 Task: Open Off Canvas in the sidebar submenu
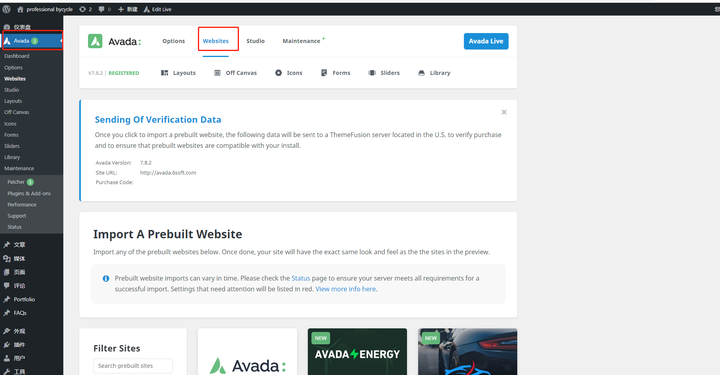click(x=17, y=112)
